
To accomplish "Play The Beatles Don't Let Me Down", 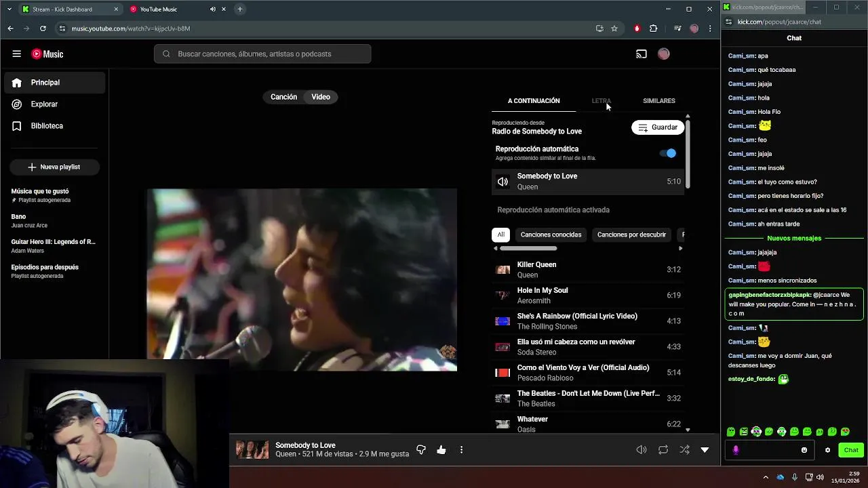I will pos(588,398).
